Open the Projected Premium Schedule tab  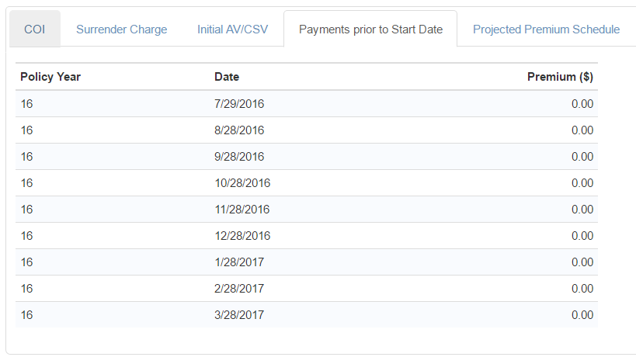546,29
